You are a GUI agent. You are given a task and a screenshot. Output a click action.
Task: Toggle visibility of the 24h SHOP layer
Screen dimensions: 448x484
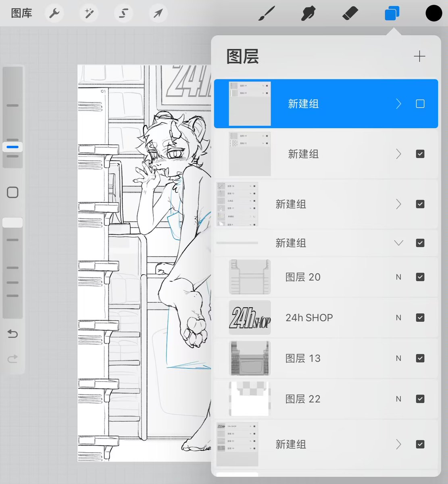click(x=420, y=318)
